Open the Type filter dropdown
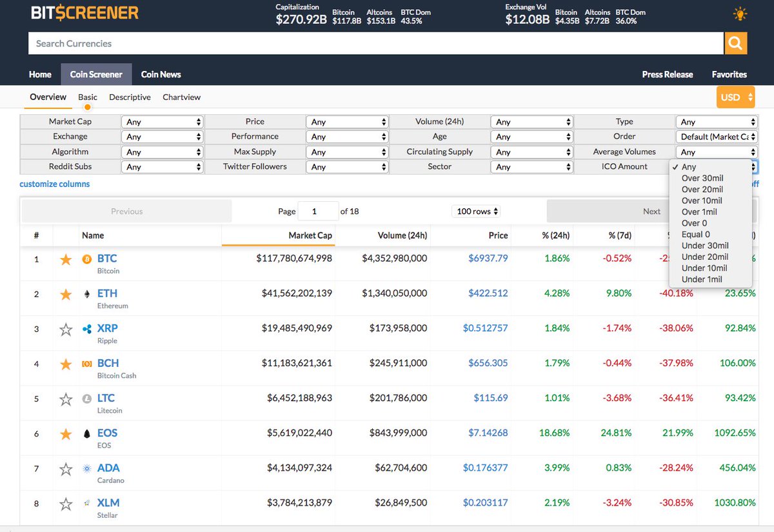 coord(717,122)
